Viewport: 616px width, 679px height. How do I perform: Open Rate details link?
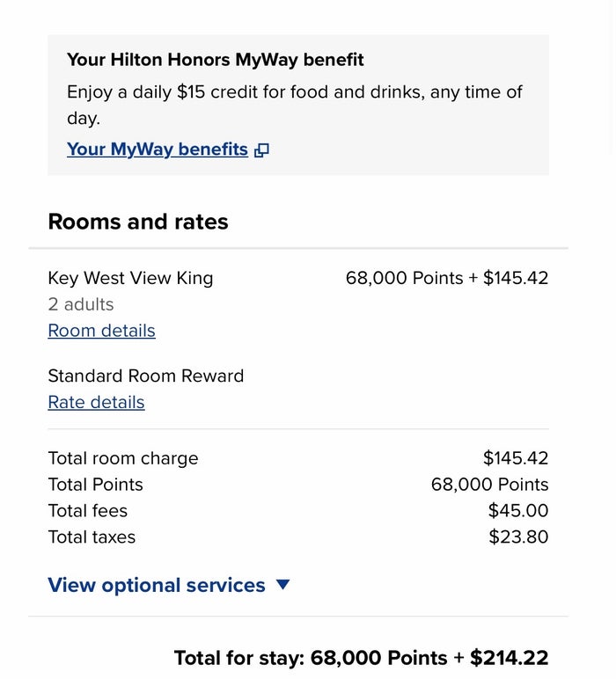96,402
